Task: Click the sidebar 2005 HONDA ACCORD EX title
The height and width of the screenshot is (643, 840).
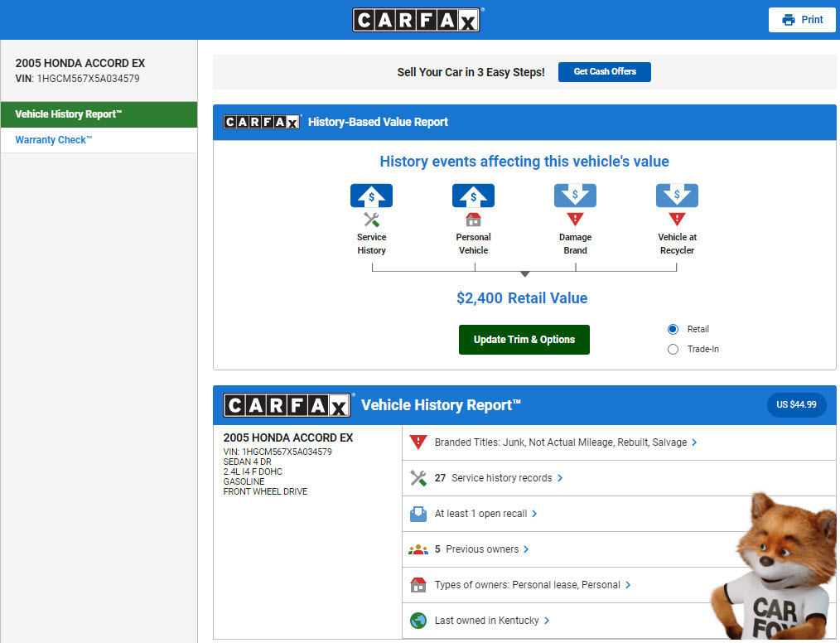Action: coord(80,63)
